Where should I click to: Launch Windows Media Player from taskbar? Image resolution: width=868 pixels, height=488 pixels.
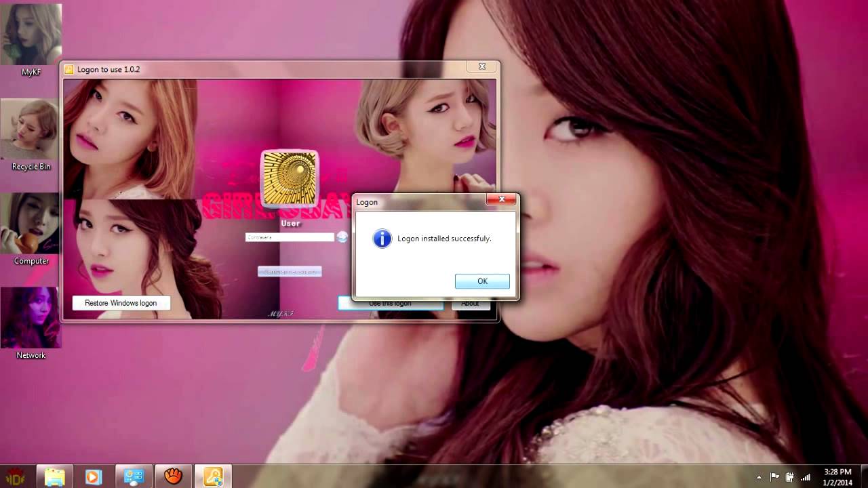[x=94, y=476]
